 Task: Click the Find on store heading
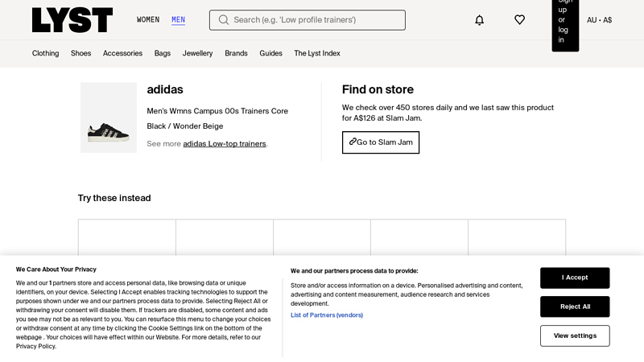click(378, 89)
